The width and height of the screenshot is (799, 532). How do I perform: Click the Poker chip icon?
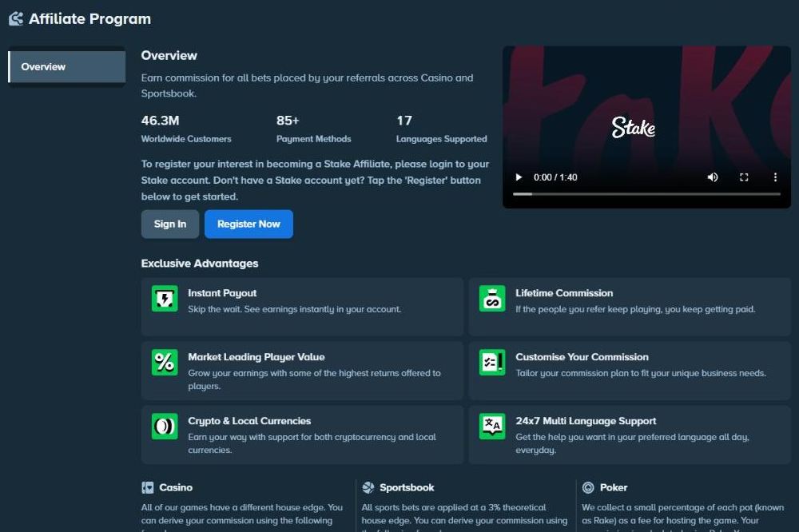tap(588, 487)
